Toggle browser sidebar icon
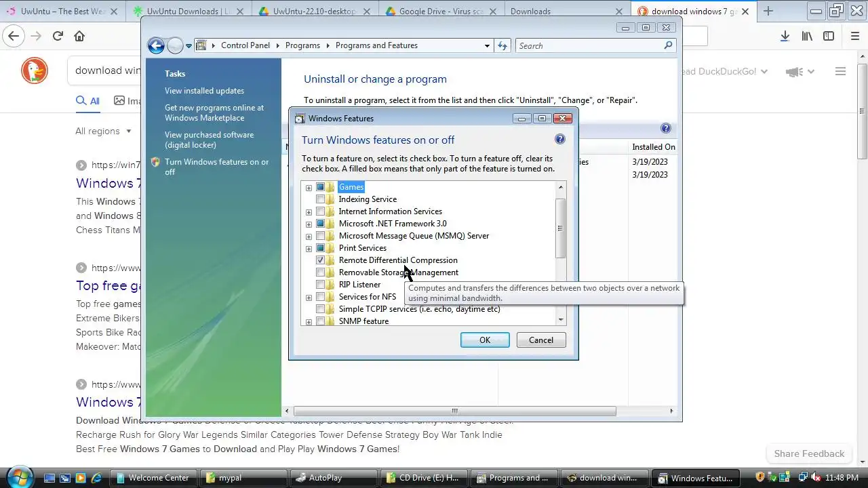Image resolution: width=868 pixels, height=488 pixels. point(829,36)
